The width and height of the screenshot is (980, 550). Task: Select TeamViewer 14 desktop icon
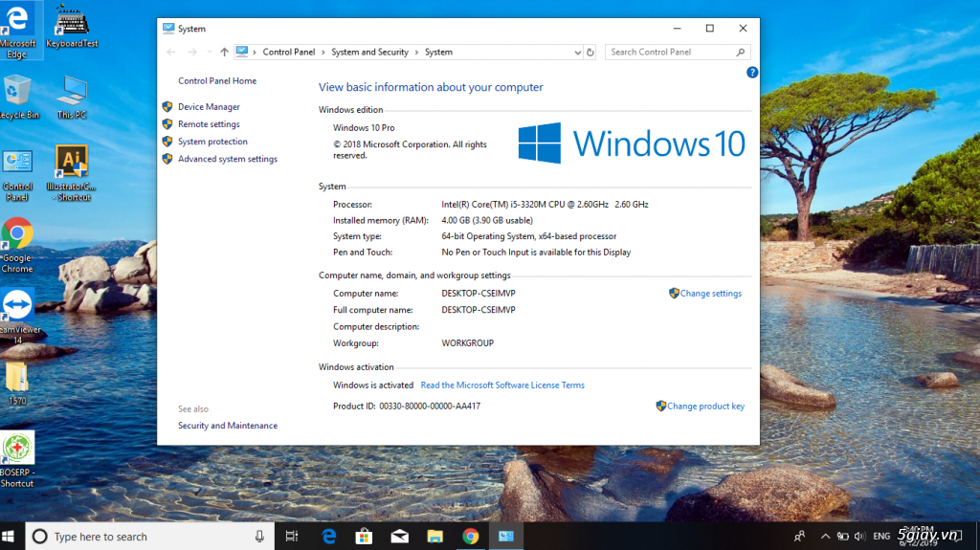point(17,317)
